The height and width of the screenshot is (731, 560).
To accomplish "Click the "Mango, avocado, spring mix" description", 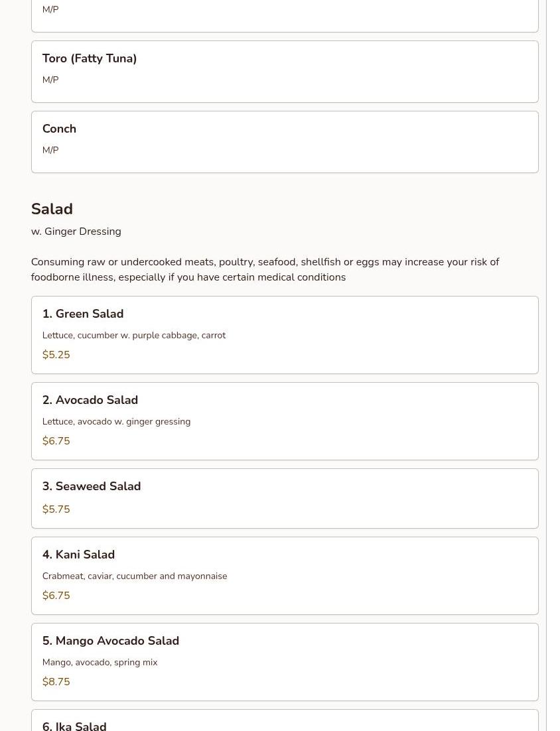I will 100,662.
